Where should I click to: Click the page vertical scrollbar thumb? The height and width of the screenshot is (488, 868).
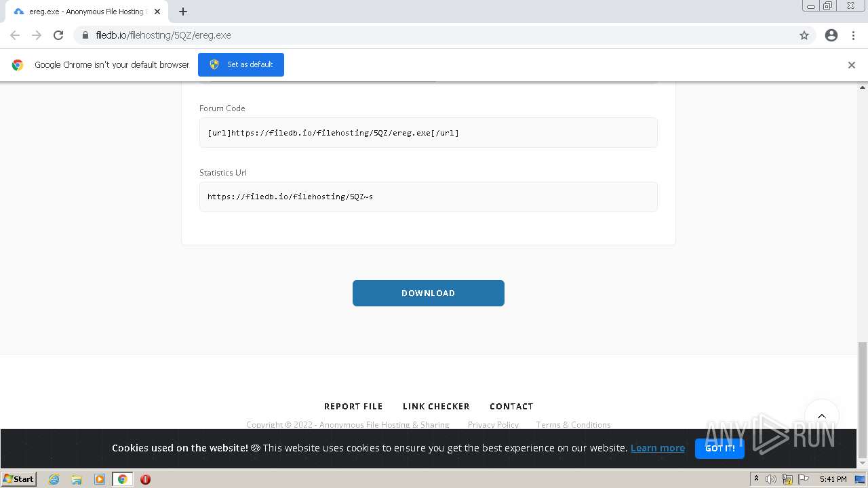pyautogui.click(x=863, y=400)
